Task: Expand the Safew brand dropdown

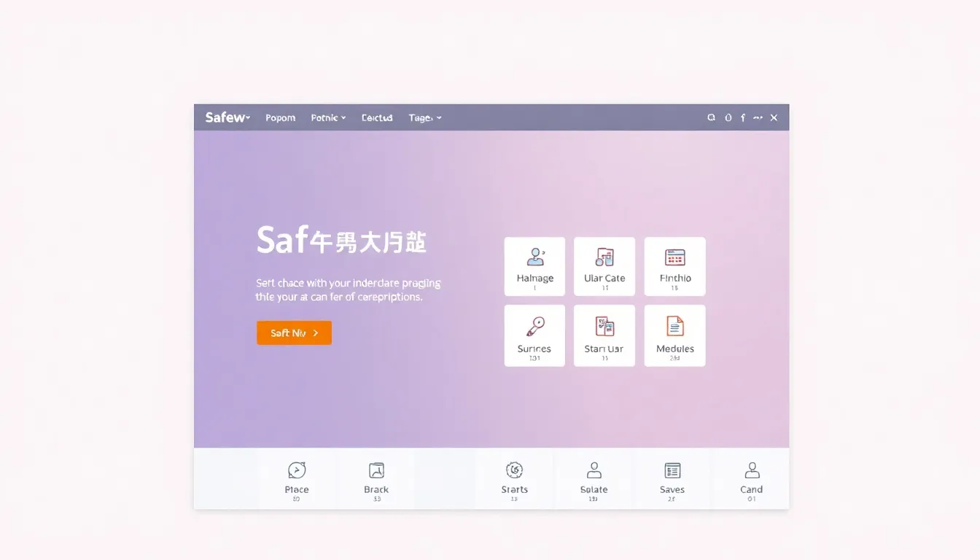Action: coord(227,117)
